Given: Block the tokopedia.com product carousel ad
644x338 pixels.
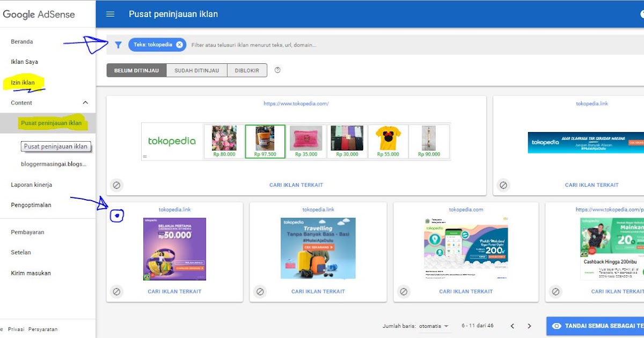Looking at the screenshot, I should [x=117, y=185].
